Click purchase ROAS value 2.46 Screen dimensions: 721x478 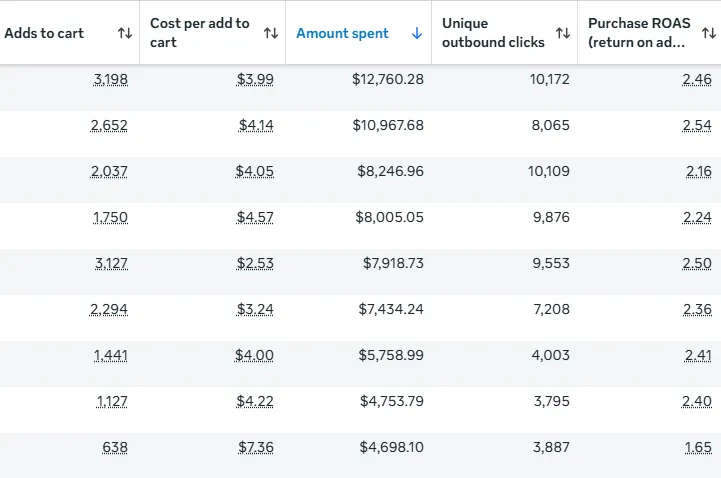pos(697,80)
